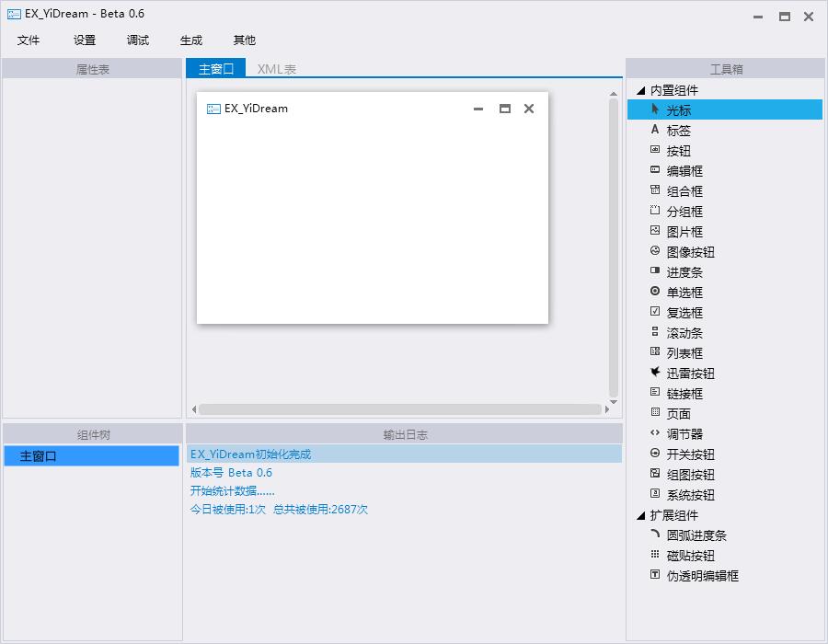Click the designed form's title icon
This screenshot has height=644, width=828.
[x=213, y=109]
